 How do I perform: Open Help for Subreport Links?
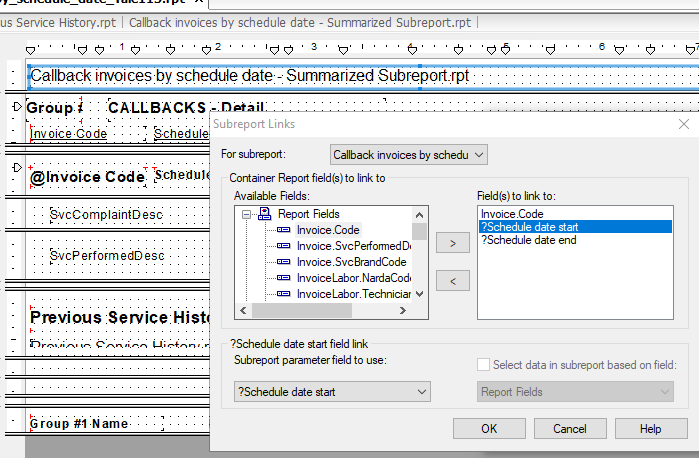click(650, 429)
